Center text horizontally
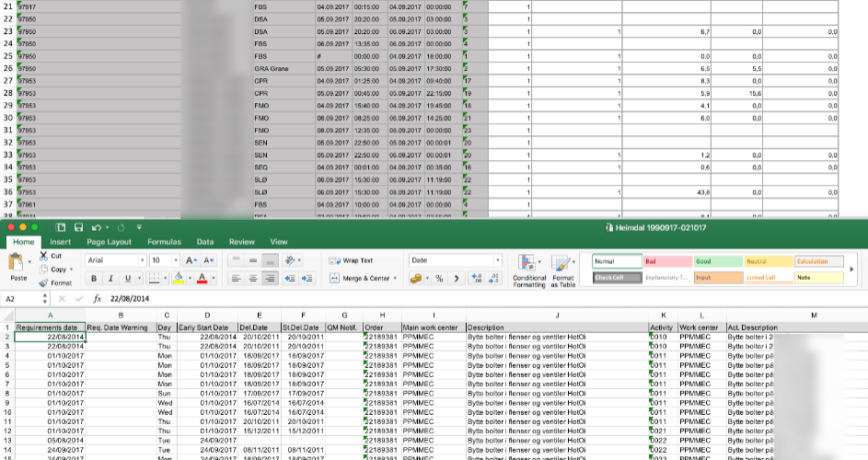This screenshot has width=868, height=460. (x=253, y=278)
